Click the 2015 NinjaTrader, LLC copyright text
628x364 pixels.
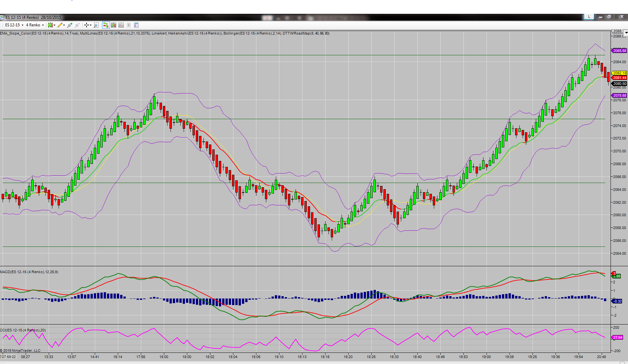20,351
